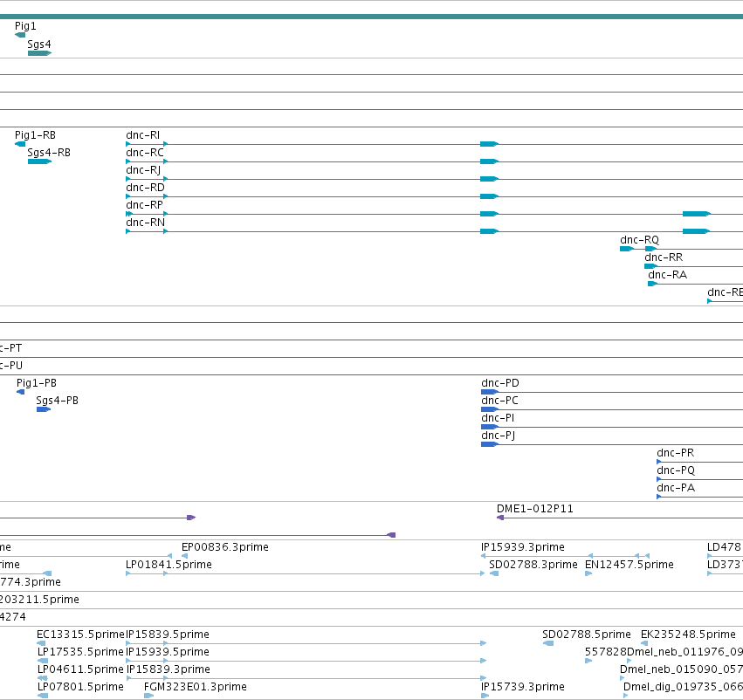Select the Dmel_neb_015090 feature
The width and height of the screenshot is (743, 700).
coord(622,678)
